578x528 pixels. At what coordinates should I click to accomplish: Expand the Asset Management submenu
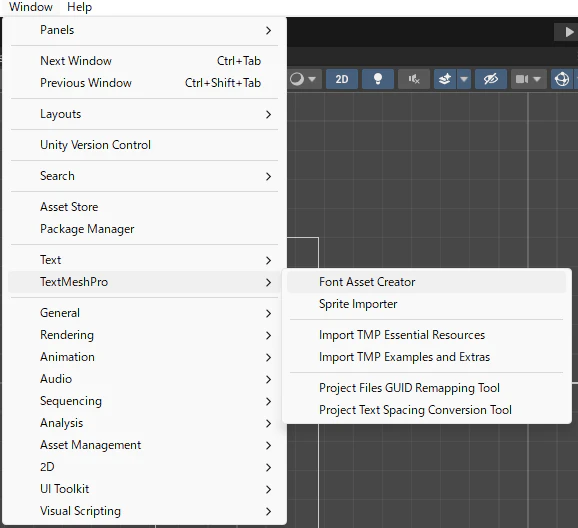144,445
